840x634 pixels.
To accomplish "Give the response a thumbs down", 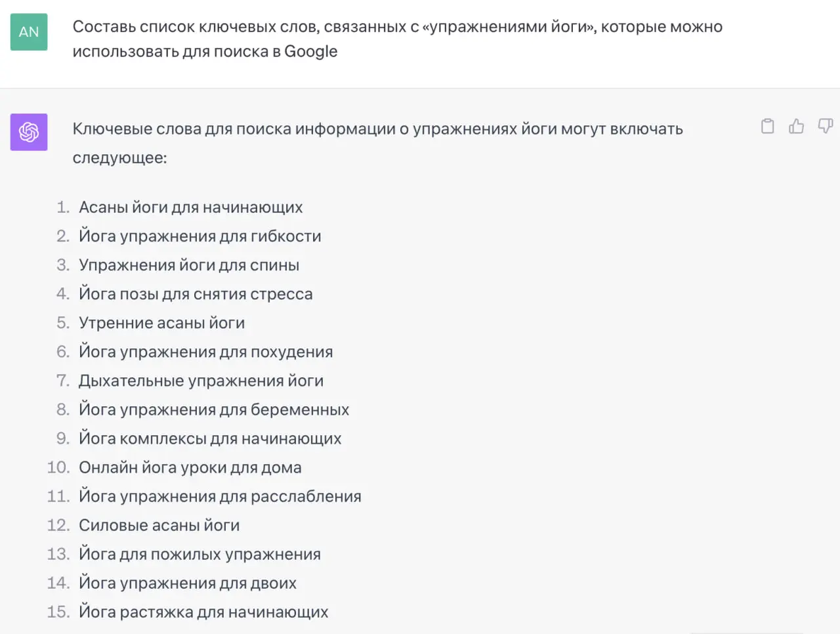I will 826,126.
